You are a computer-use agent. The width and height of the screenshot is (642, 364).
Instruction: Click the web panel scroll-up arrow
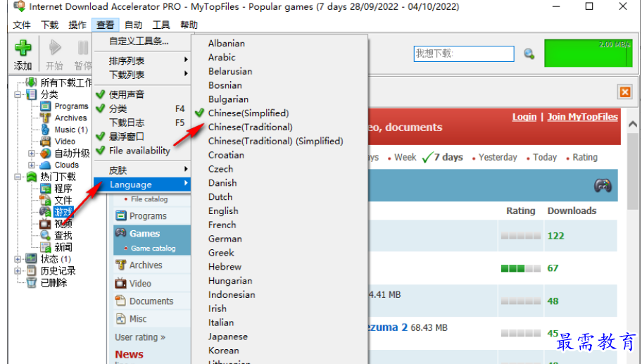tap(633, 124)
